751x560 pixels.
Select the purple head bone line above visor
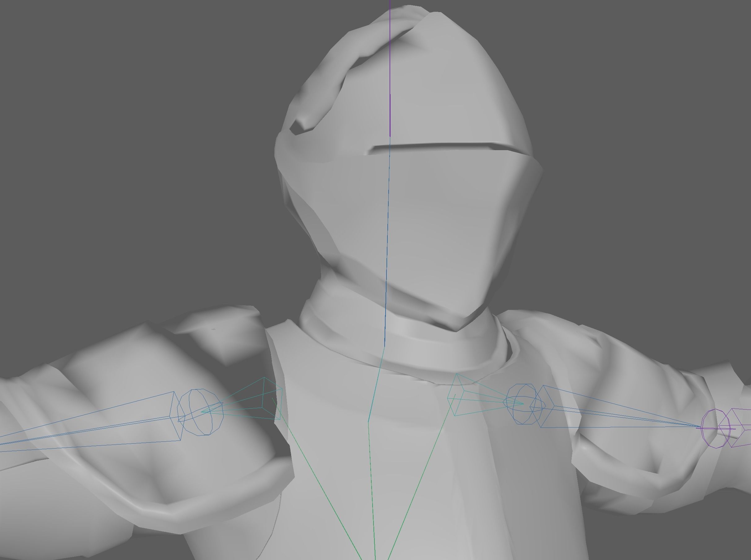click(390, 68)
